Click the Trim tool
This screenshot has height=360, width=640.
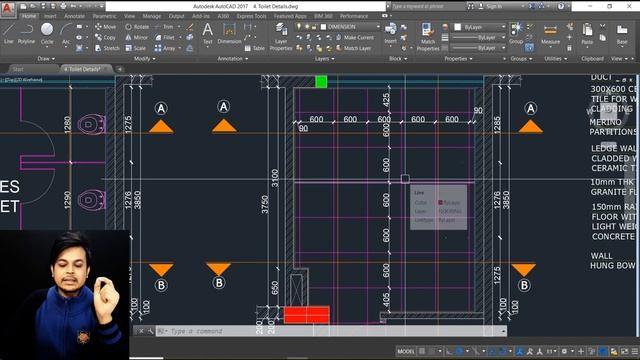tap(164, 27)
